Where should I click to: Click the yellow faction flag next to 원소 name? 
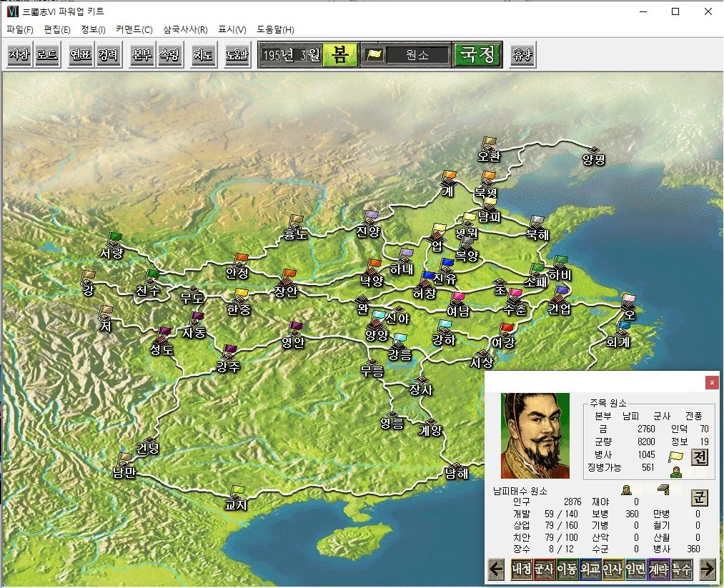click(374, 54)
